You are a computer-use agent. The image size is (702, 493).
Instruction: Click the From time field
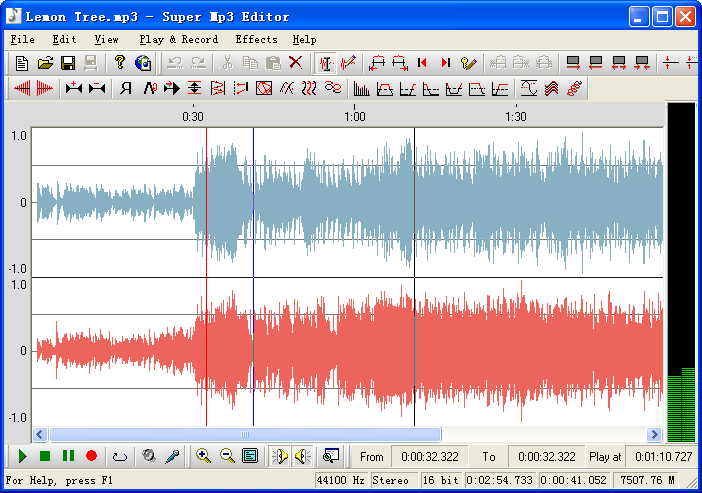[430, 457]
